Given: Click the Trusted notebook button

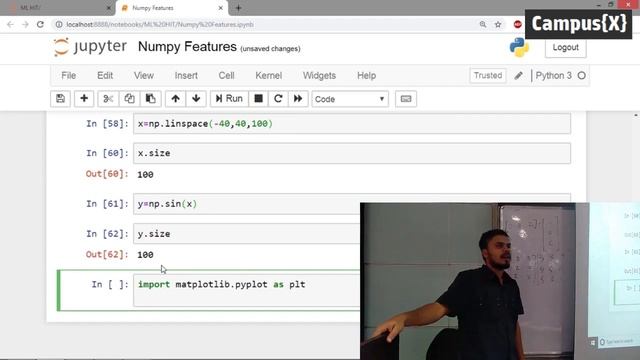Looking at the screenshot, I should [488, 76].
